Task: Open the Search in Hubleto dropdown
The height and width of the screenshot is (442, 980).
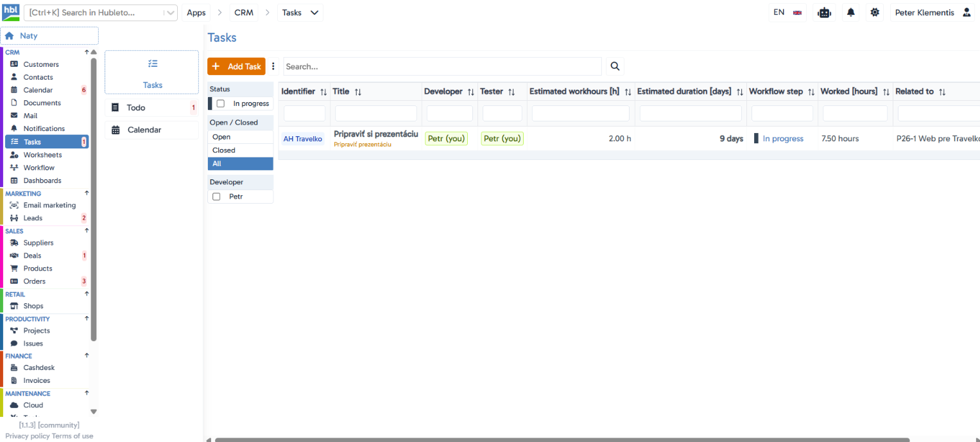Action: click(169, 13)
